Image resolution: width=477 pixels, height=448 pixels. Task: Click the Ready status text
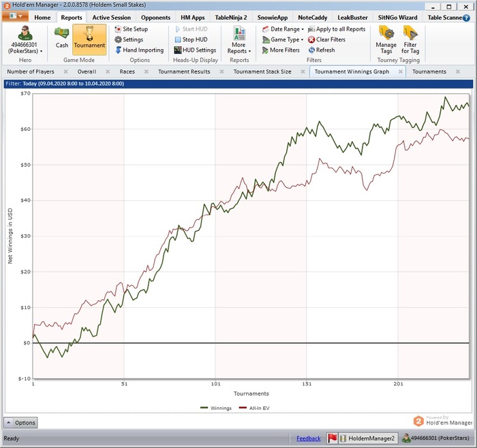(12, 438)
